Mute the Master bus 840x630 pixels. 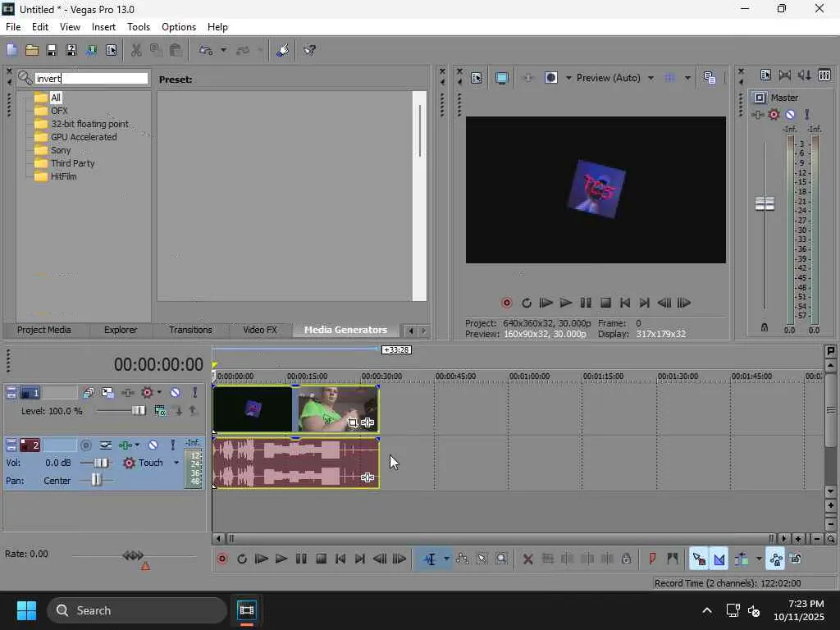pyautogui.click(x=790, y=114)
